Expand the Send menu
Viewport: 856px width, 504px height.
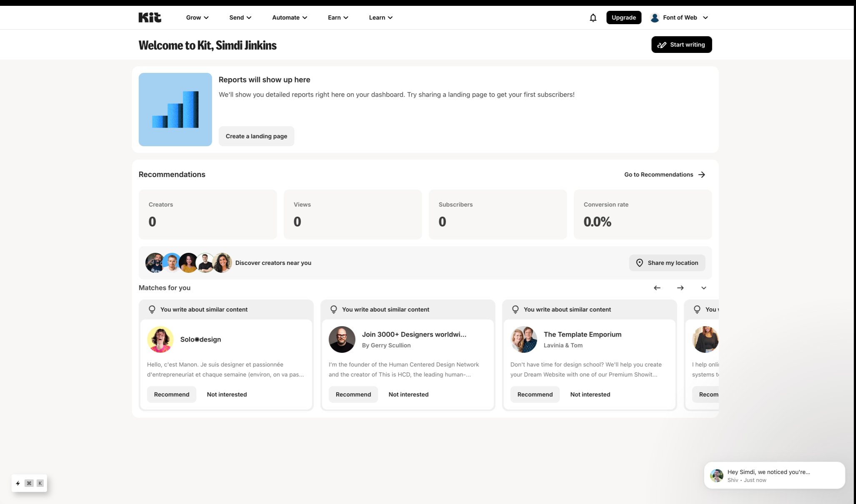tap(240, 17)
